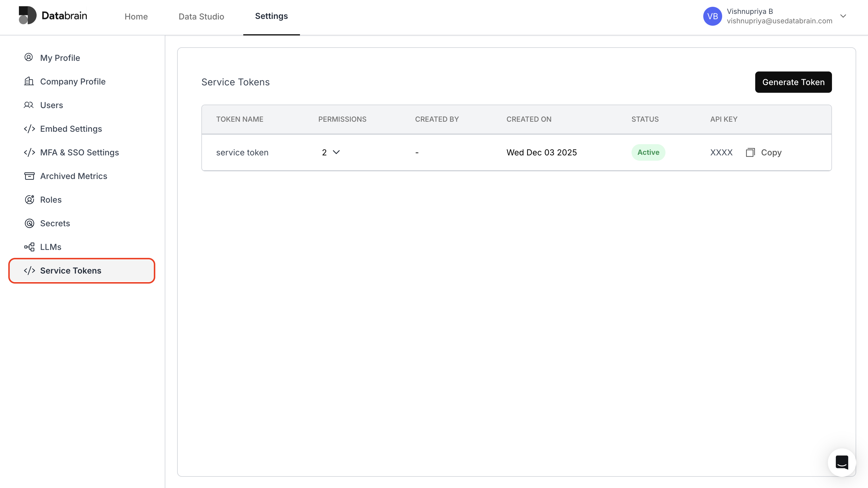Viewport: 868px width, 488px height.
Task: Click the Active status badge
Action: pyautogui.click(x=648, y=152)
